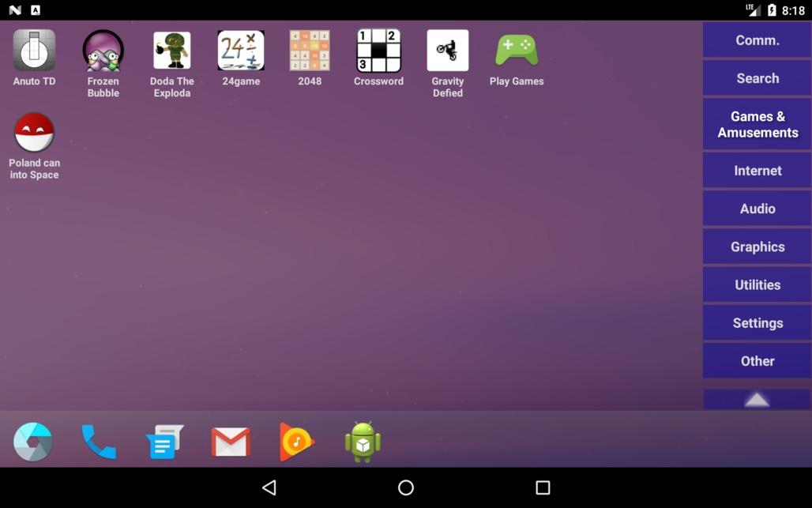This screenshot has height=508, width=812.
Task: Open the Search category
Action: (757, 78)
